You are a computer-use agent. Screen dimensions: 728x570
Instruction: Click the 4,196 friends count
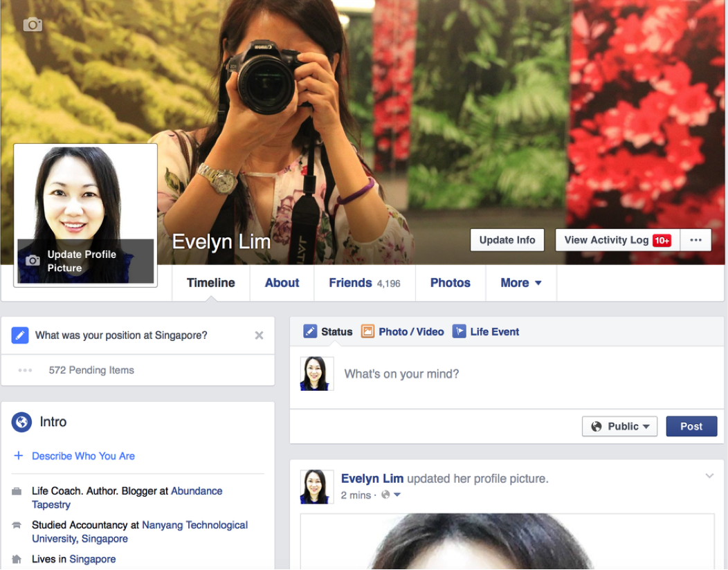tap(389, 284)
